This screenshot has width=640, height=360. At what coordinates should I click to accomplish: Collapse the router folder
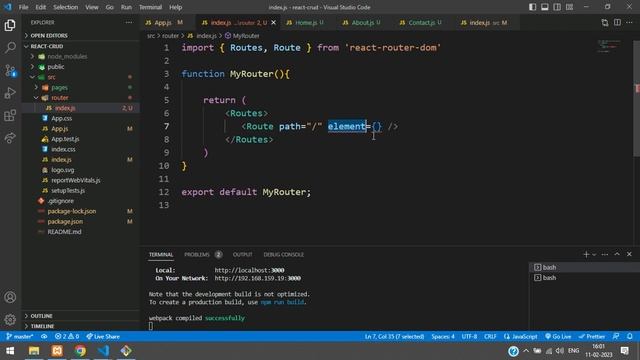[81, 98]
